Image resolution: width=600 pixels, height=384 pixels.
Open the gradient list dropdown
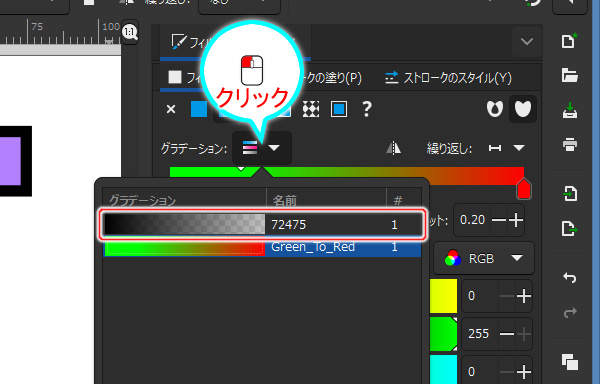click(x=262, y=148)
